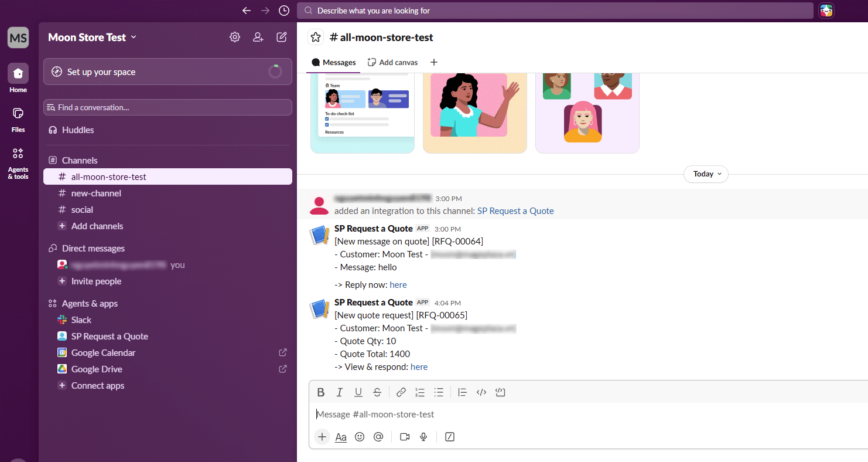Collapse the Direct messages section
868x462 pixels.
pyautogui.click(x=93, y=249)
